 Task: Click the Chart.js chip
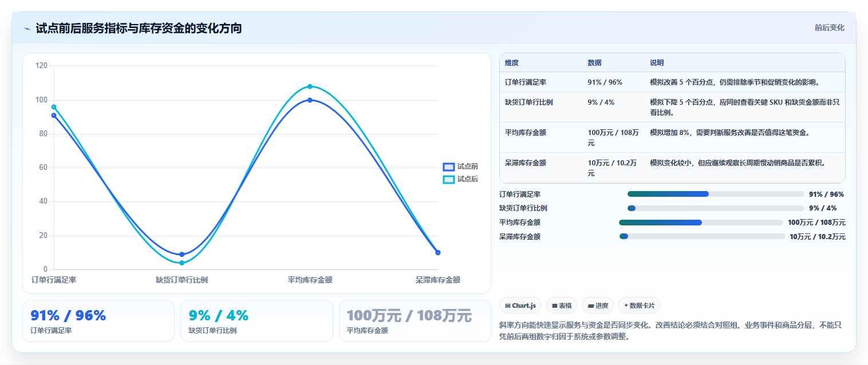[x=520, y=306]
